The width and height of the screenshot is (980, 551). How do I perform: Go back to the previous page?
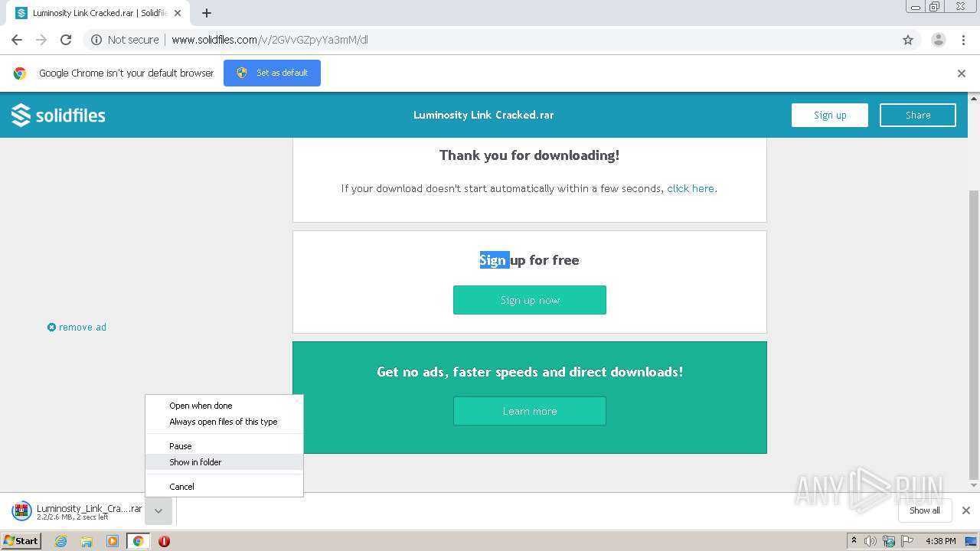tap(17, 40)
